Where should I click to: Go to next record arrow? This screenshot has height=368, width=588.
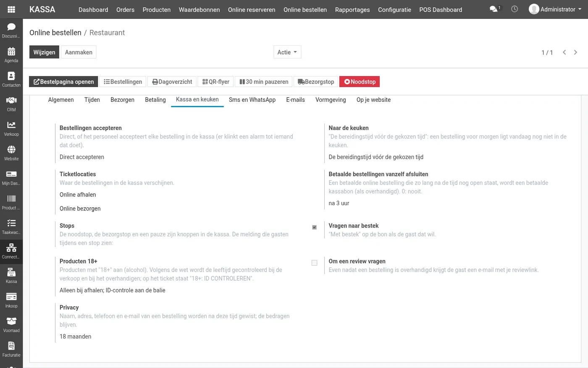pos(575,52)
